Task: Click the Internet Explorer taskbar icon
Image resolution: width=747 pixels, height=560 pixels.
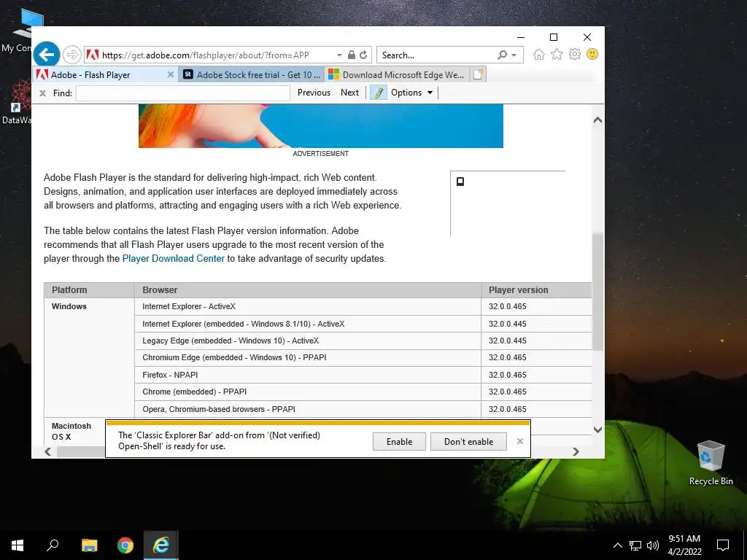Action: [161, 545]
